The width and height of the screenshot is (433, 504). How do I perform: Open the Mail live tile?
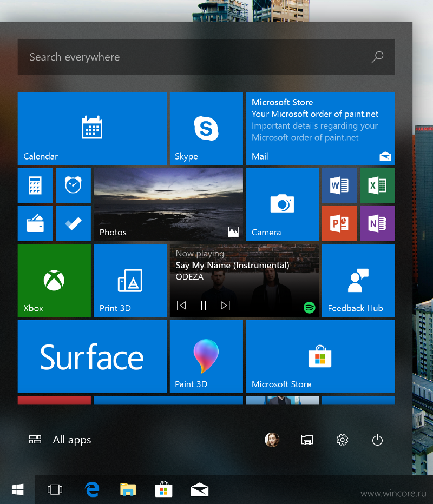point(320,129)
